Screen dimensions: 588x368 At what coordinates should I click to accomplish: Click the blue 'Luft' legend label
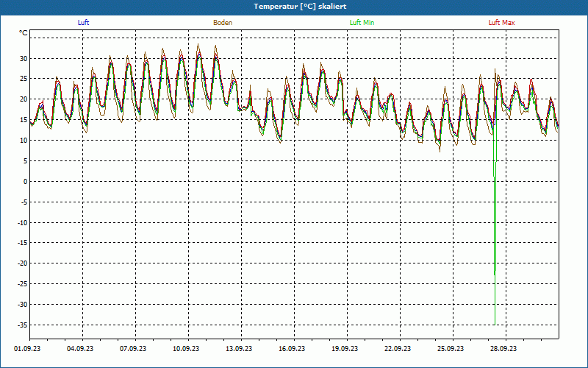(83, 23)
